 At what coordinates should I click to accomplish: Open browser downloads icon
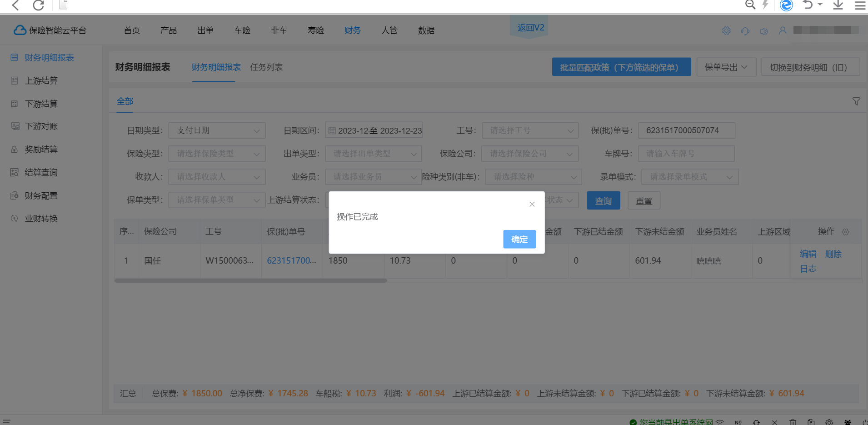(x=838, y=5)
